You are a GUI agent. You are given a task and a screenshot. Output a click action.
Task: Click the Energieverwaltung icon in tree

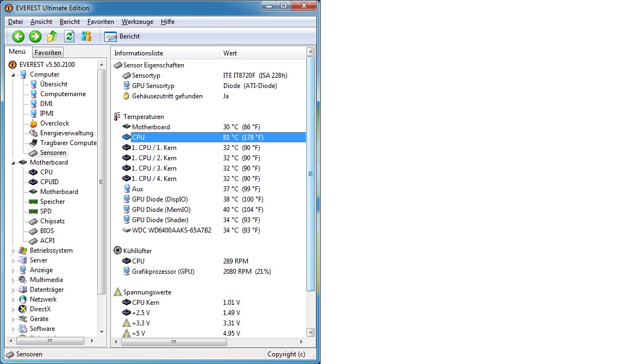[x=34, y=133]
